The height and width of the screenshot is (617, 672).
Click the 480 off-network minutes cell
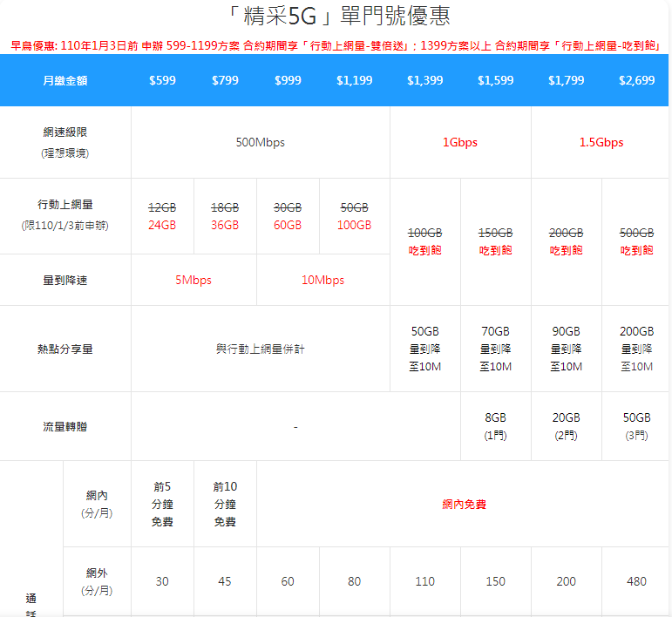(636, 581)
